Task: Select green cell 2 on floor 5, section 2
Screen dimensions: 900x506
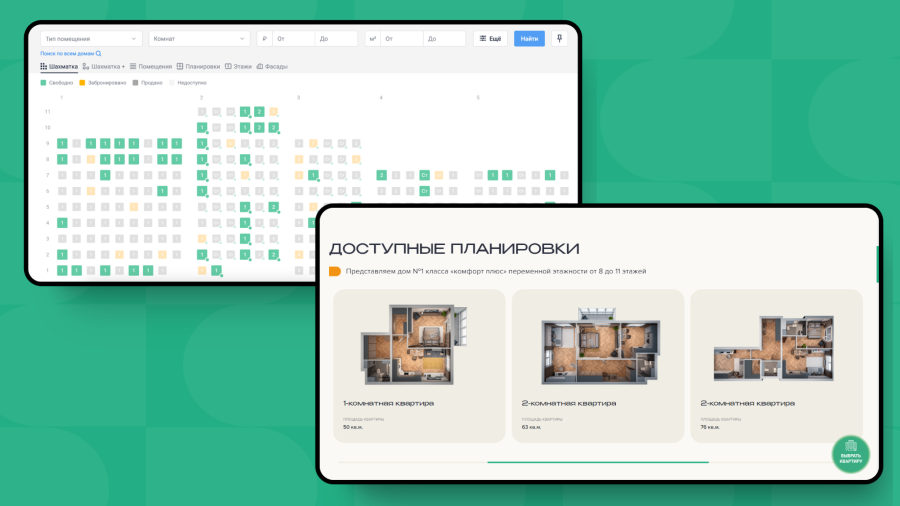Action: (274, 207)
